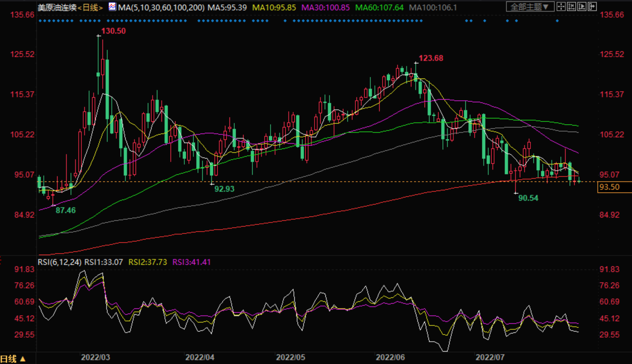Select the RSI(6,12,24) indicator label
Screen dimensions: 632x364
click(x=60, y=262)
